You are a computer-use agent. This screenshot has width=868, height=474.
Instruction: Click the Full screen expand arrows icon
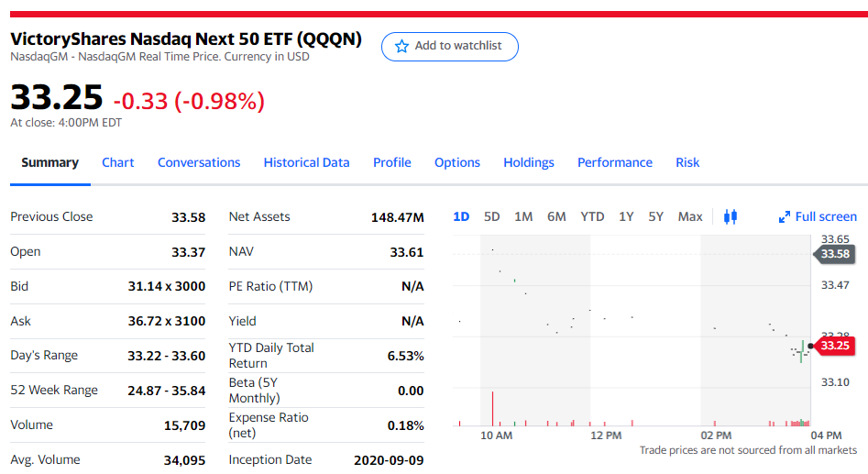[784, 217]
